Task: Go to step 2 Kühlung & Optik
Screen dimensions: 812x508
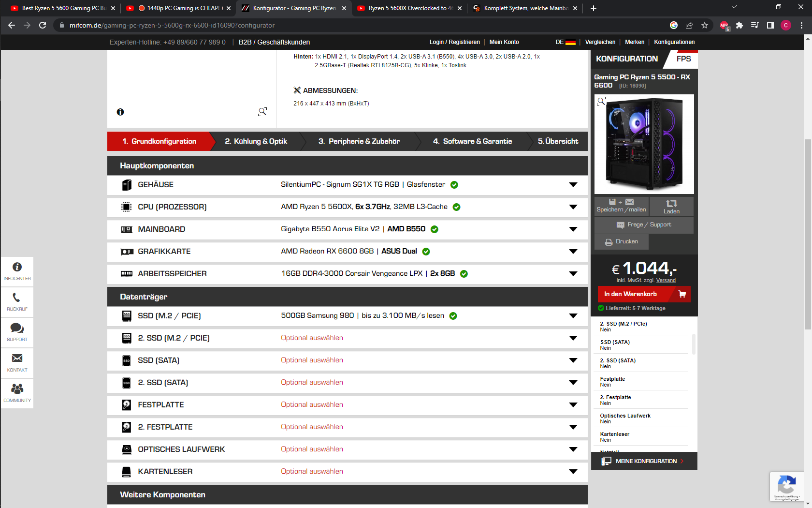Action: tap(256, 141)
